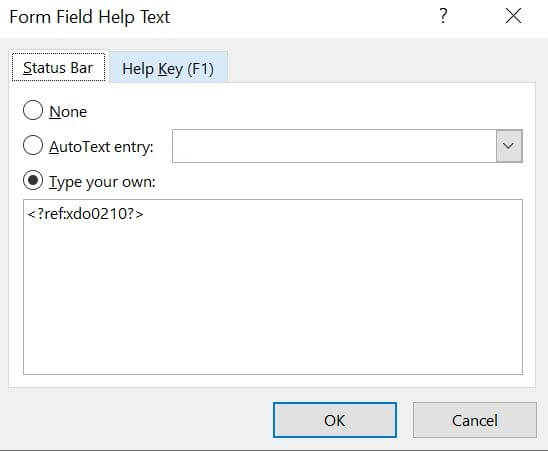Select the None radio button
Image resolution: width=548 pixels, height=451 pixels.
pos(33,110)
